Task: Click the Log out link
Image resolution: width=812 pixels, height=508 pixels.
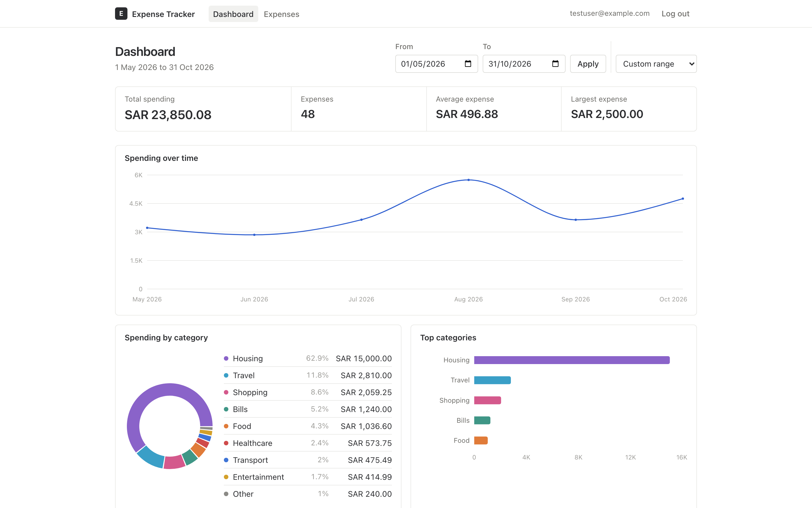Action: click(x=675, y=14)
